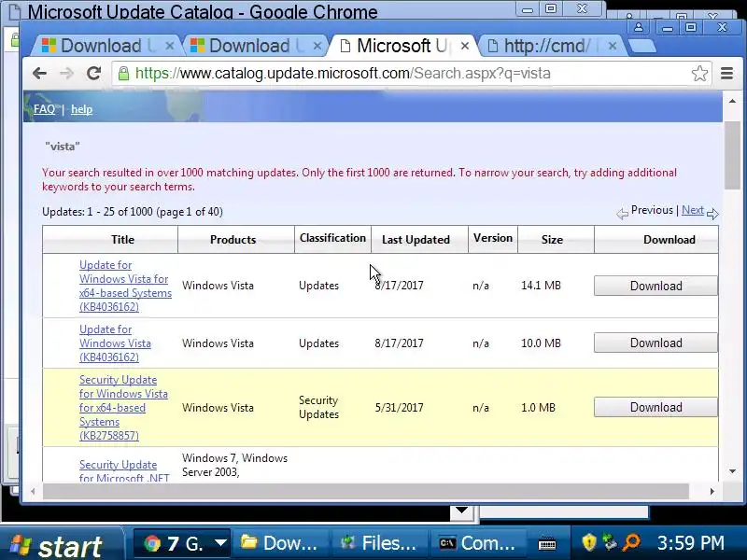The height and width of the screenshot is (560, 747).
Task: Click the green padlock security icon
Action: 123,74
